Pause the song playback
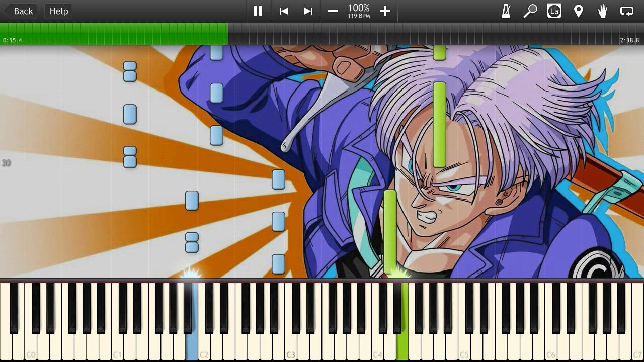 coord(258,11)
